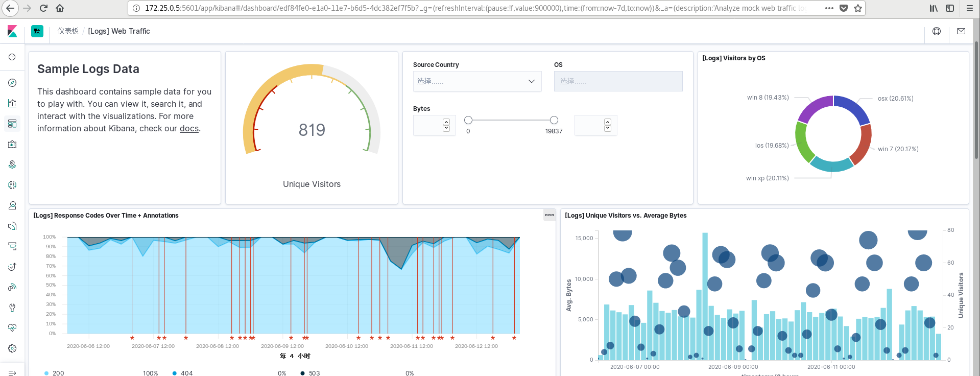Open the Source Country dropdown
This screenshot has width=980, height=376.
point(477,81)
